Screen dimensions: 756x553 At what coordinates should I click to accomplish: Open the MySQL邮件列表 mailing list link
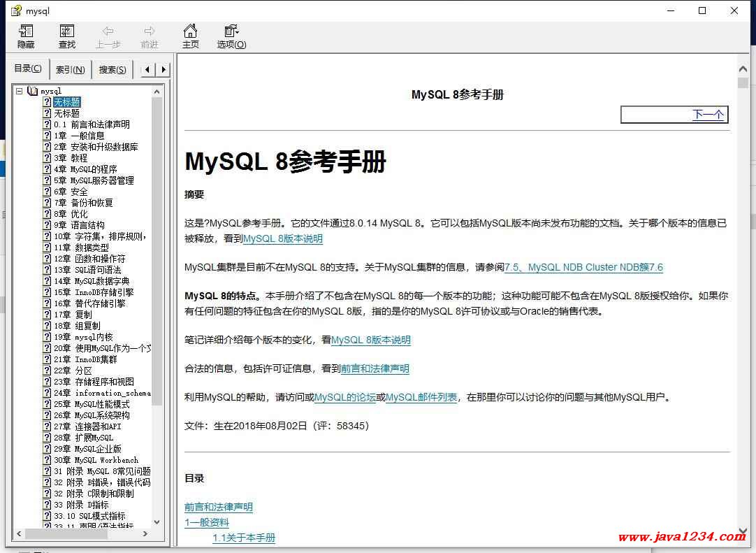pyautogui.click(x=421, y=397)
